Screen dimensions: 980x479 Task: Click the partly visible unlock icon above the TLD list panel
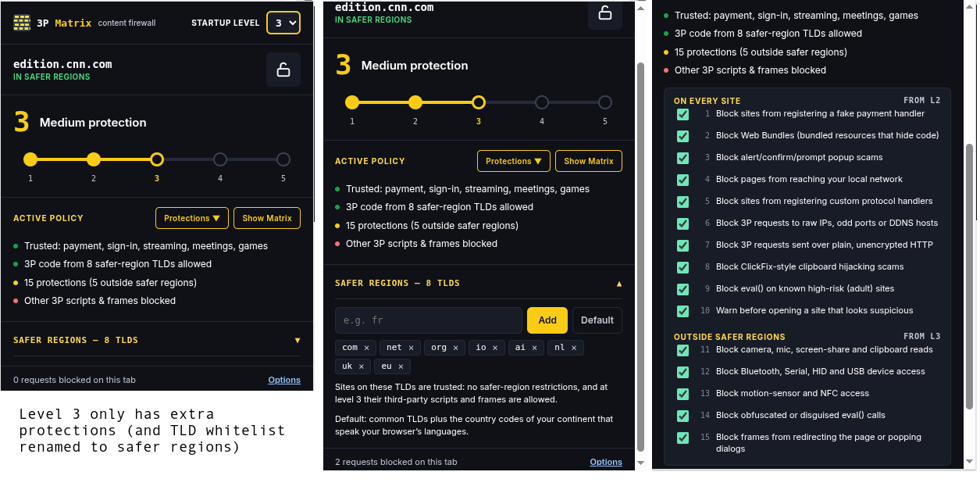(x=605, y=14)
